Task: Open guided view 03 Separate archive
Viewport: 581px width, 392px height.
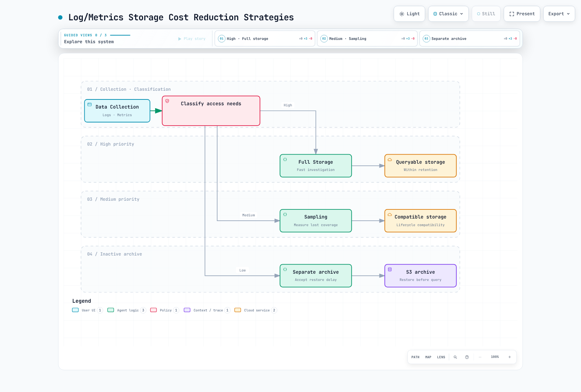Action: coord(470,38)
